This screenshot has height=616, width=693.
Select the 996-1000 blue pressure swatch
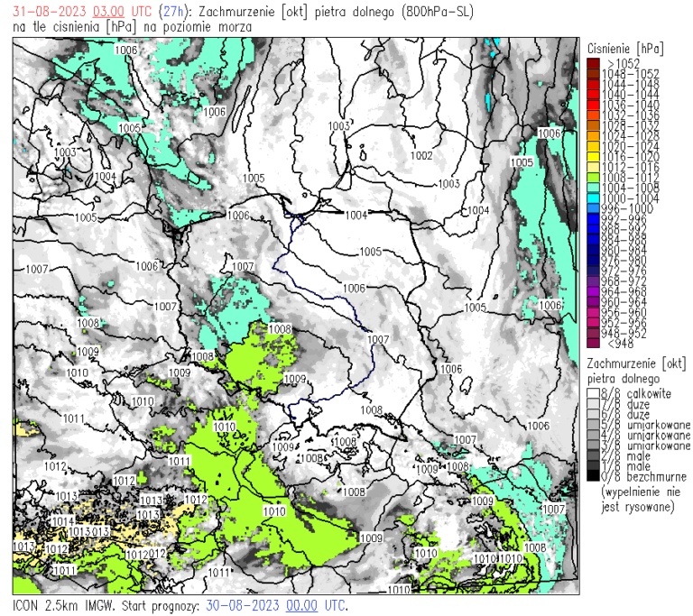pos(593,208)
